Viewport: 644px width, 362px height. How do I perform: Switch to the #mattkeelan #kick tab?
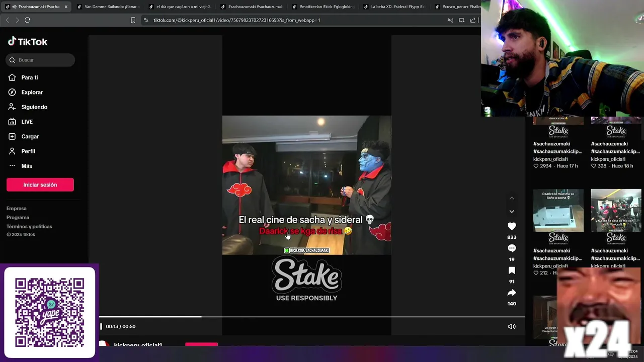324,7
